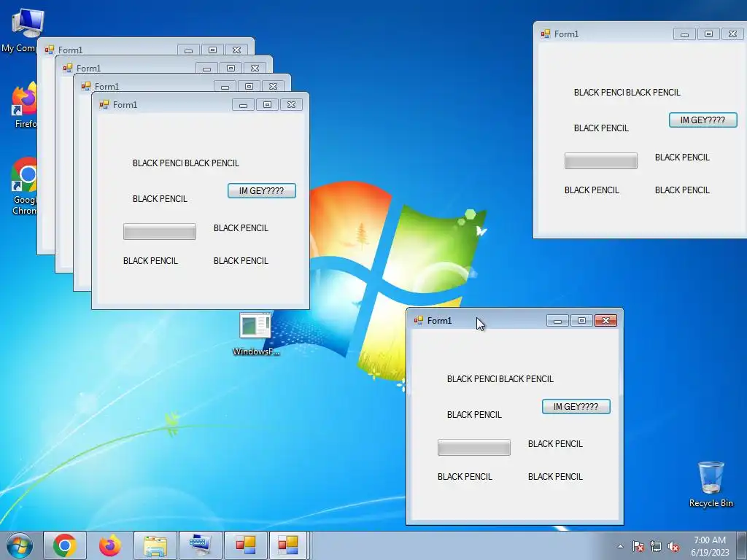Viewport: 747px width, 560px height.
Task: Open the Recycle Bin desktop icon
Action: tap(711, 485)
